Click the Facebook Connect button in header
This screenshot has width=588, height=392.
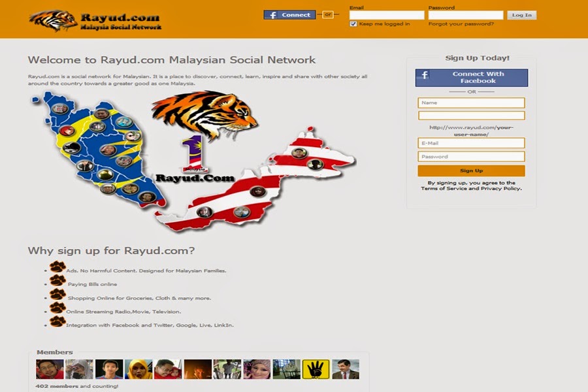(289, 14)
